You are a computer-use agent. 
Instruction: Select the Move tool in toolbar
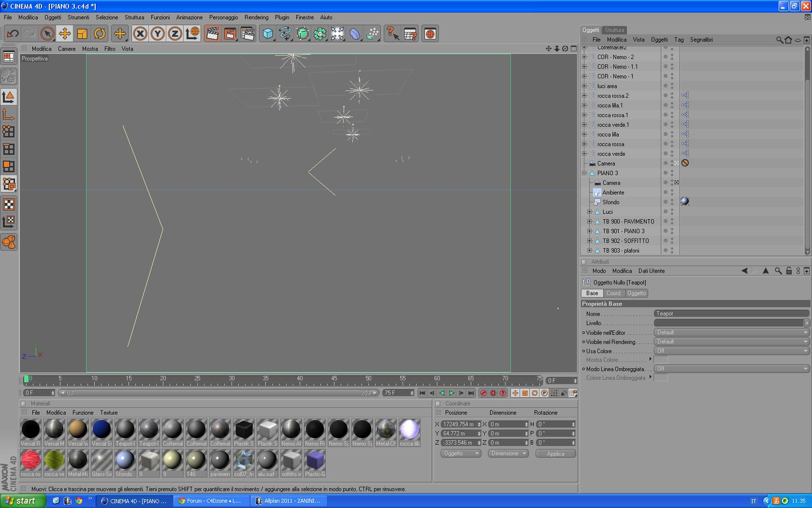point(64,33)
